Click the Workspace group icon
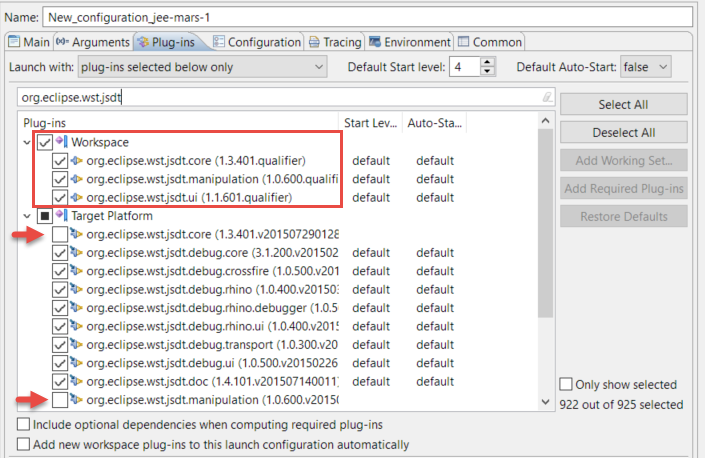This screenshot has height=458, width=705. pyautogui.click(x=62, y=142)
